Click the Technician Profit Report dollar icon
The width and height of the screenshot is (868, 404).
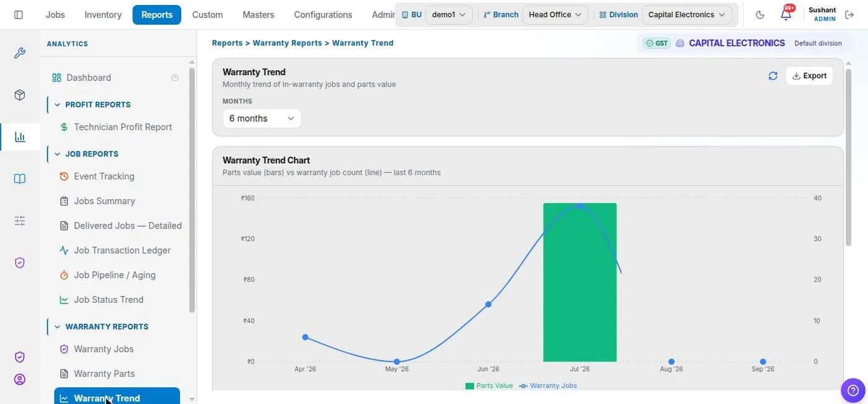coord(64,127)
